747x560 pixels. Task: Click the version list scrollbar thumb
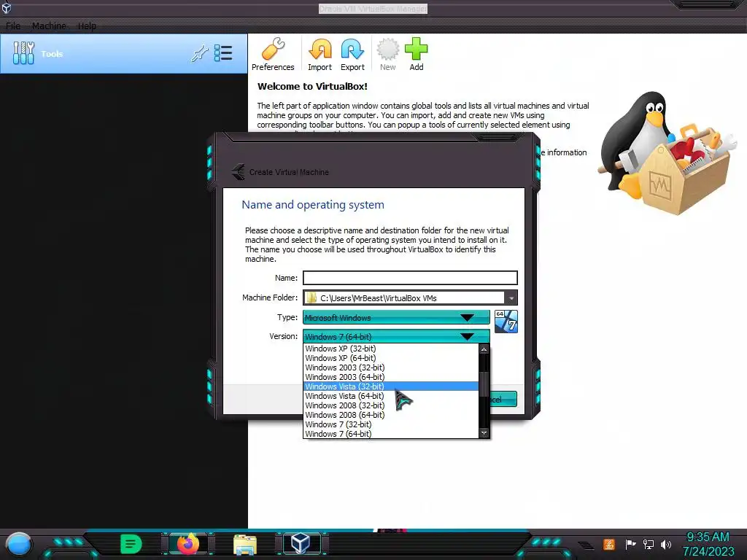(484, 384)
